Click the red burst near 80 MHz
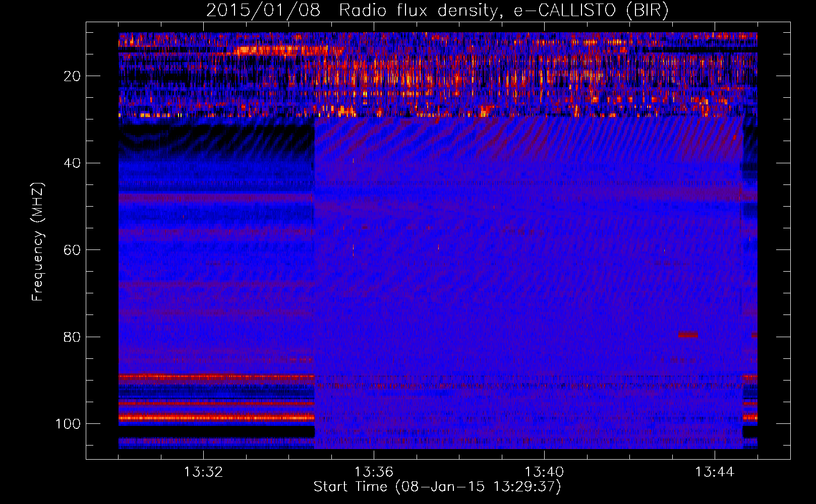Screen dimensions: 816x504 click(688, 334)
